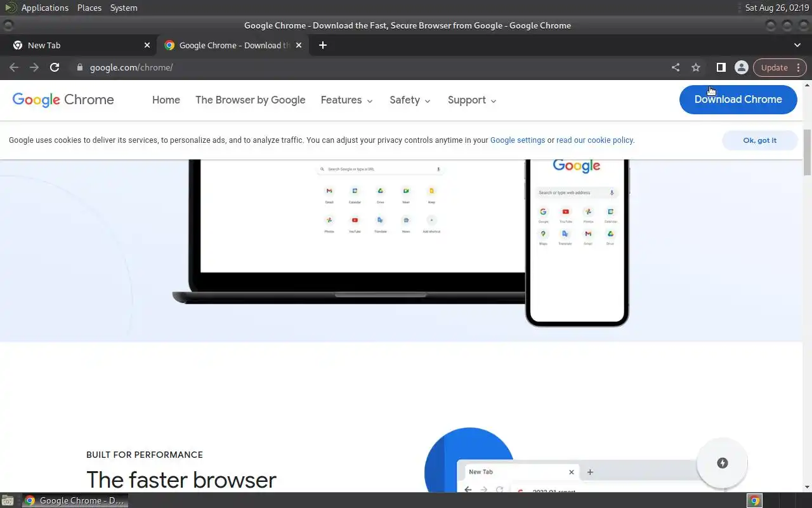Click the scrollbar down arrow

[807, 488]
